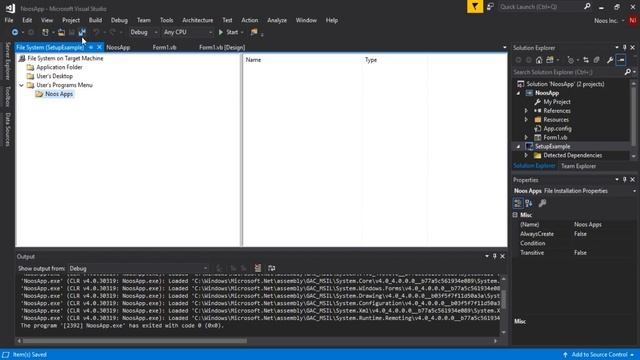The height and width of the screenshot is (360, 640).
Task: Select the Noos Apps folder in the tree
Action: pos(59,94)
